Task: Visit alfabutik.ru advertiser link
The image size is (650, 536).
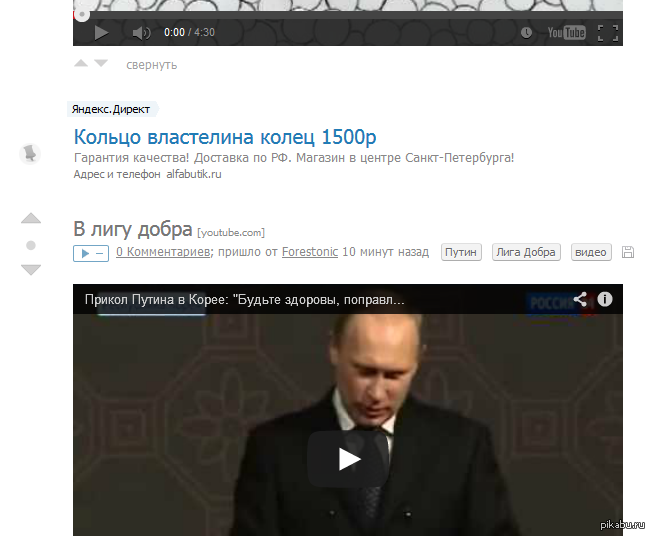Action: tap(194, 174)
